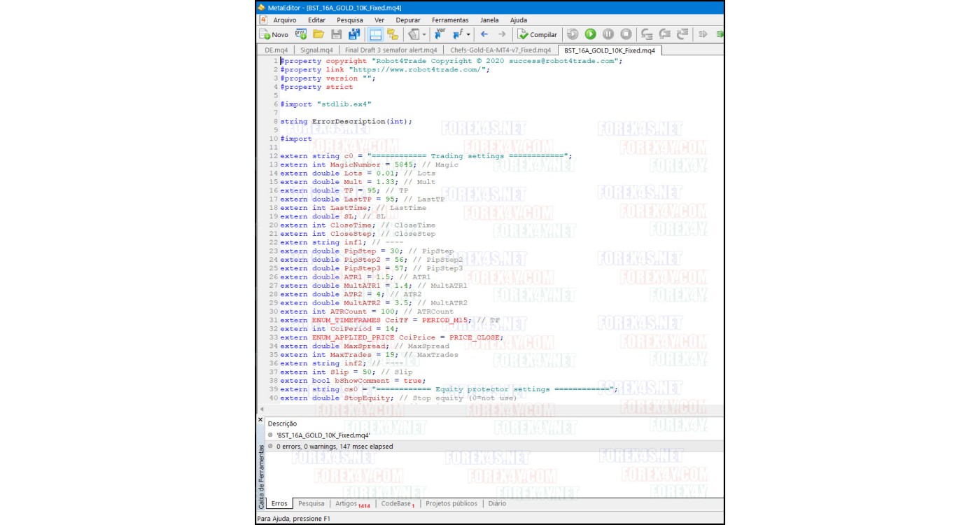Close the toolbox panel with the X
This screenshot has height=525, width=980.
(261, 420)
